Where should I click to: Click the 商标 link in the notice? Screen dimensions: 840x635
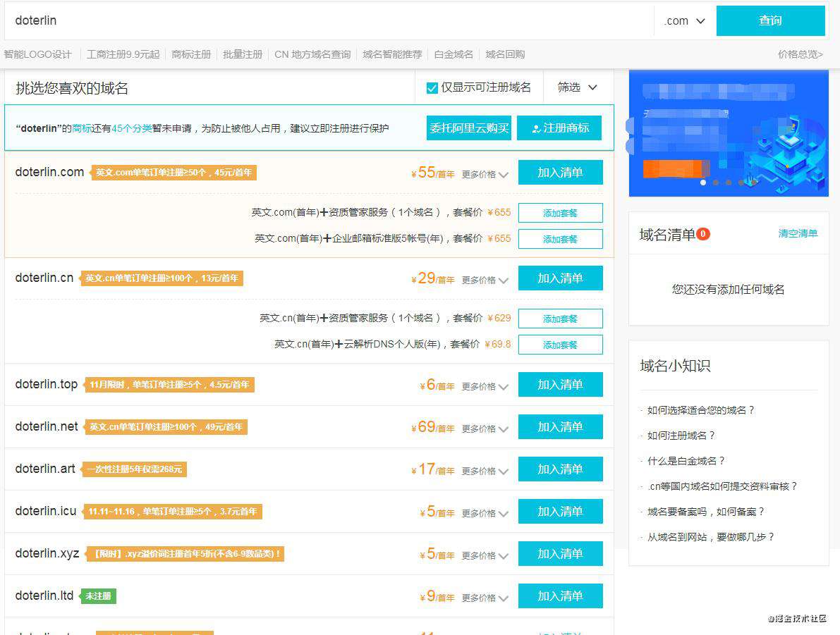point(82,128)
